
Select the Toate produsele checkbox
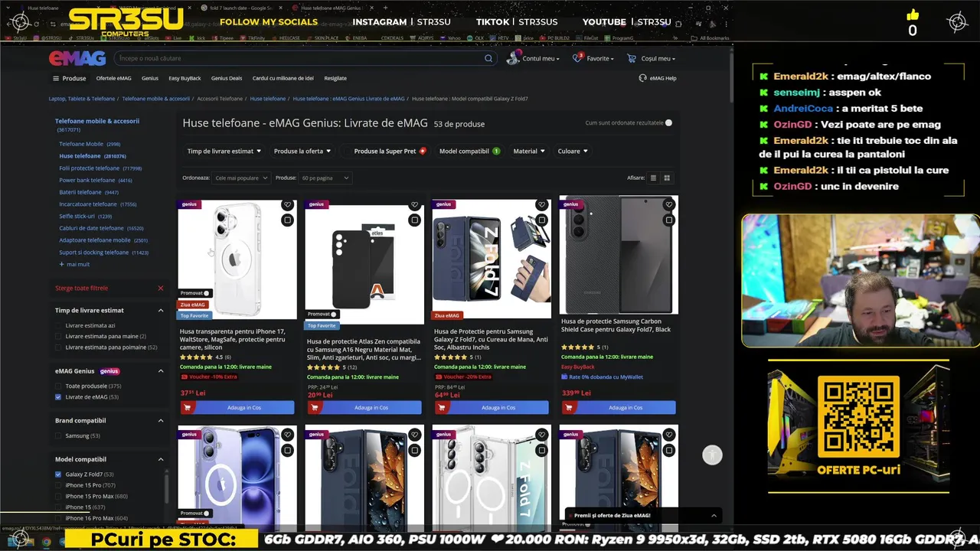[58, 386]
